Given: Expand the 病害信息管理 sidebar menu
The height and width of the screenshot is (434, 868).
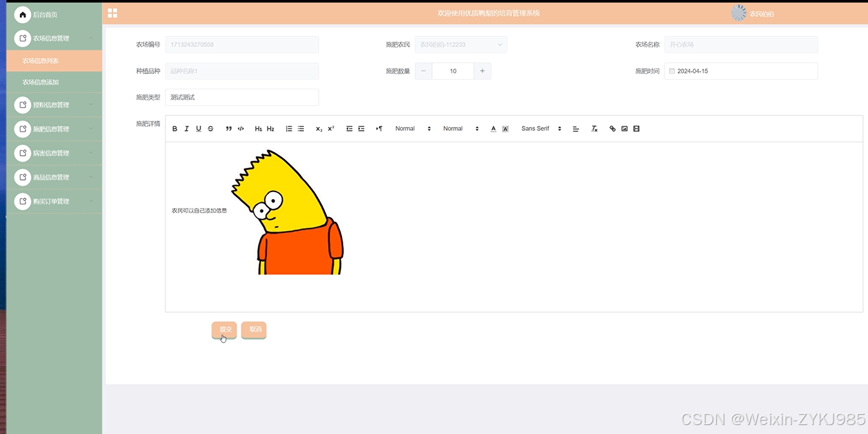Looking at the screenshot, I should [54, 153].
